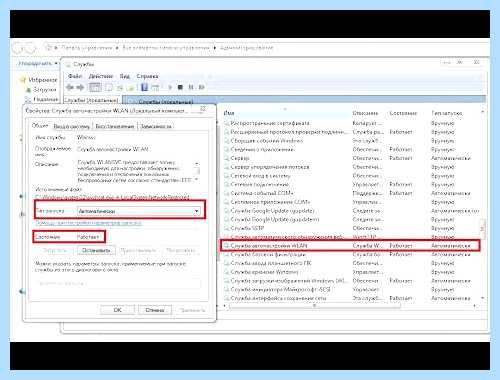The width and height of the screenshot is (500, 380).
Task: Click the Forward arrow in Services toolbar
Action: tap(80, 87)
